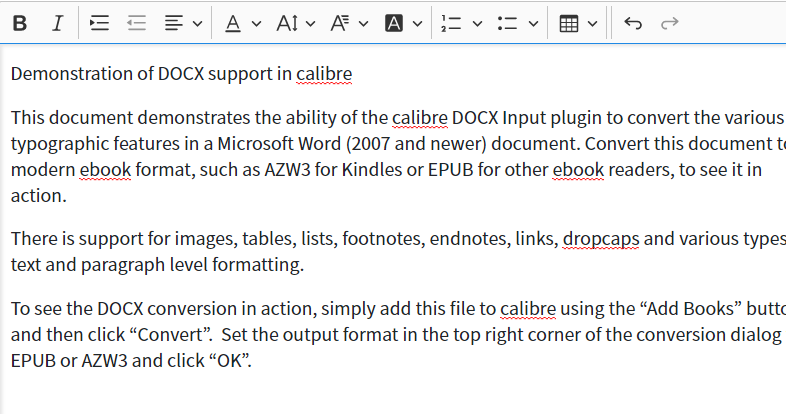Screen dimensions: 786x414
Task: Undo the last edit
Action: [633, 23]
